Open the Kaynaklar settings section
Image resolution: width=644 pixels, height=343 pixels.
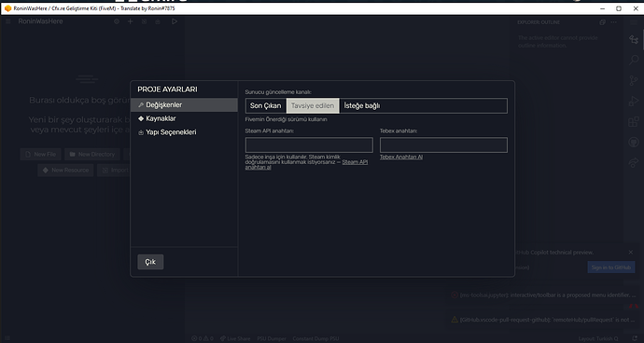click(184, 118)
